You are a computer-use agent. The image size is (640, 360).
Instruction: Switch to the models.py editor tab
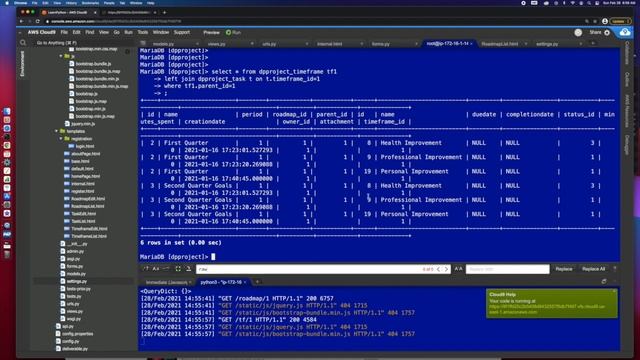click(163, 44)
